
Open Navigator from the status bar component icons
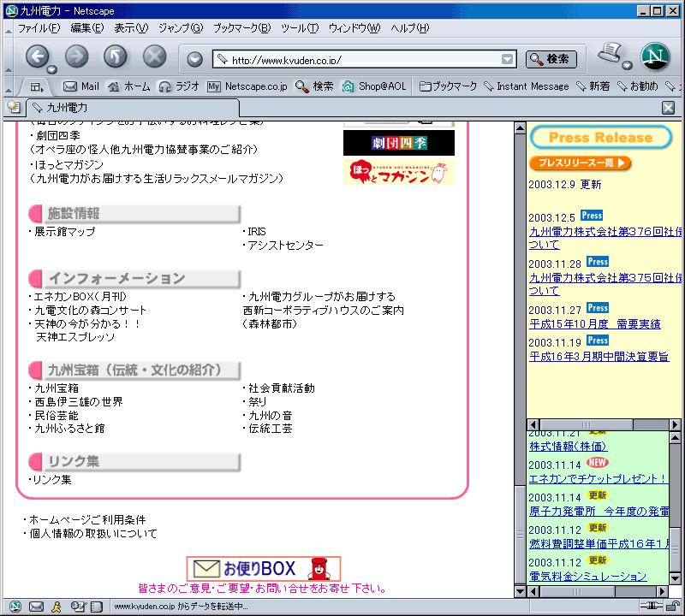point(15,606)
